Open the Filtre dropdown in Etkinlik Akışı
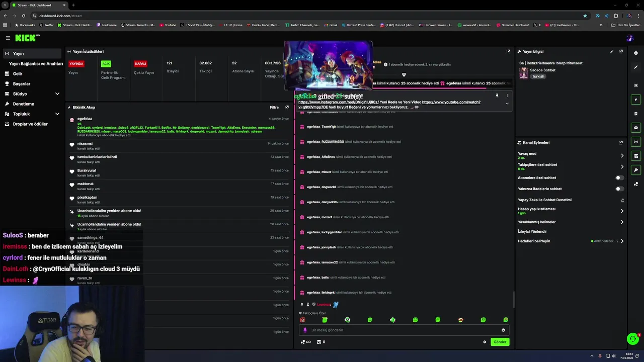This screenshot has width=644, height=362. point(274,107)
